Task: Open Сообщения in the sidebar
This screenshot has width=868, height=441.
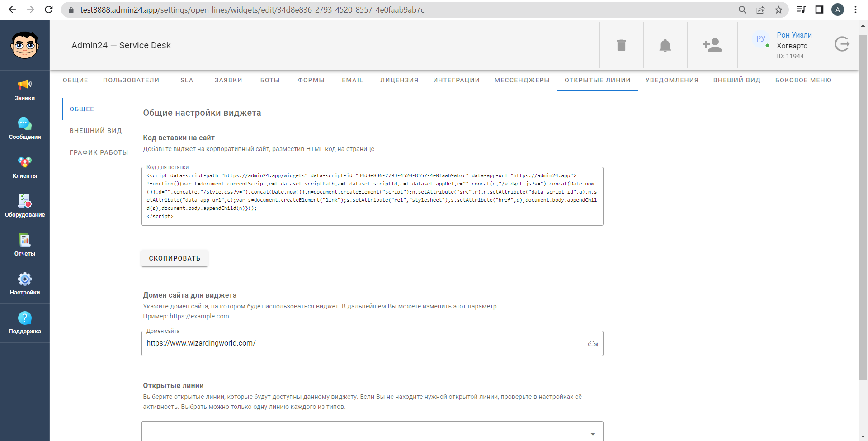Action: pyautogui.click(x=25, y=129)
